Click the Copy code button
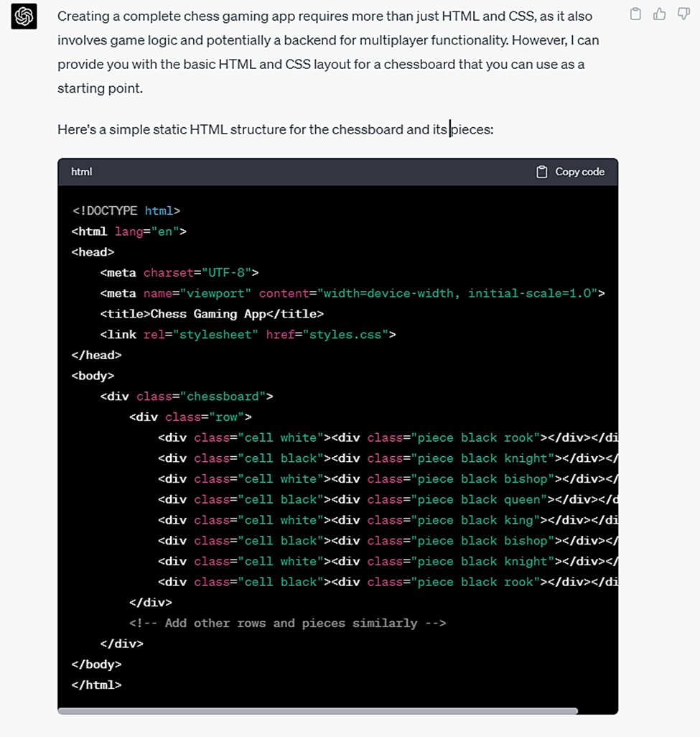700x737 pixels. point(570,172)
